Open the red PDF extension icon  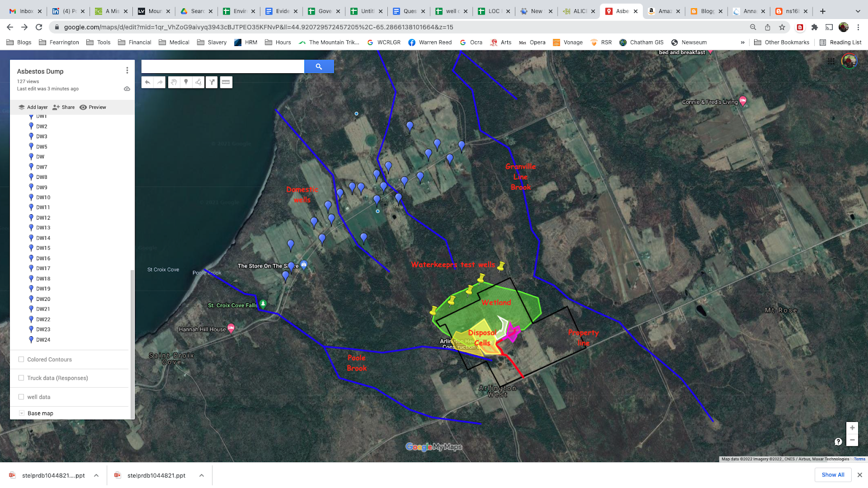800,27
